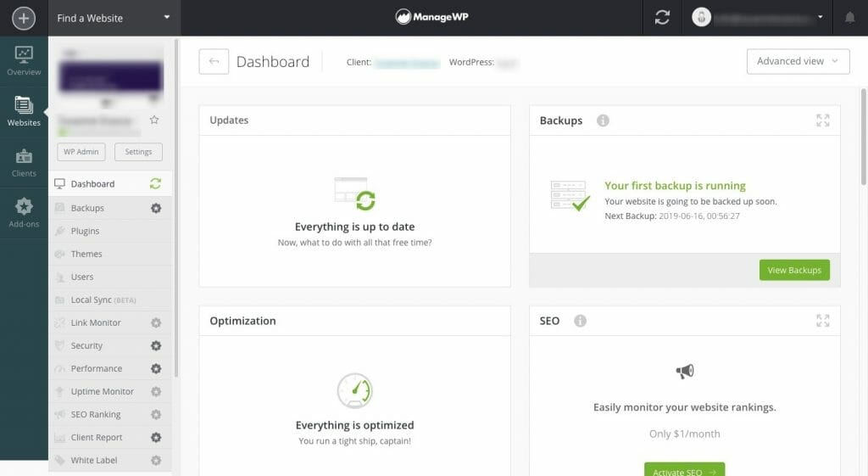Select Dashboard in the site menu

point(110,183)
